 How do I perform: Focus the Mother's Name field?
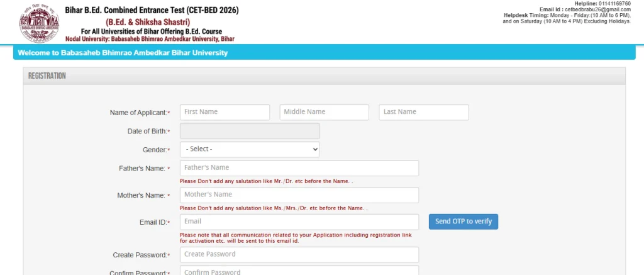(x=299, y=195)
